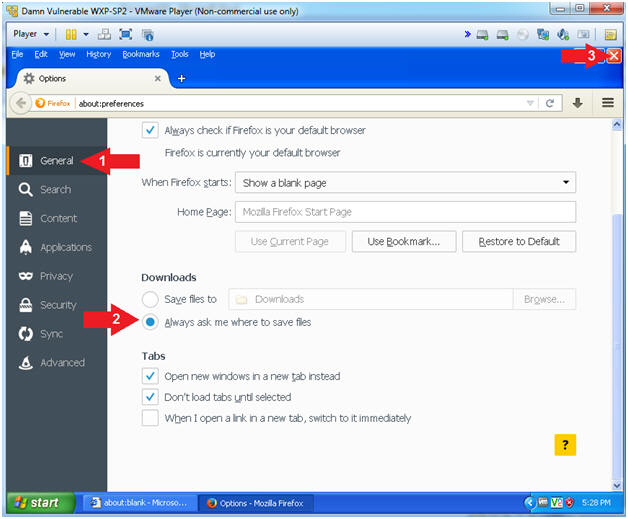Click the Firefox back arrow button
The height and width of the screenshot is (519, 628).
click(x=20, y=103)
